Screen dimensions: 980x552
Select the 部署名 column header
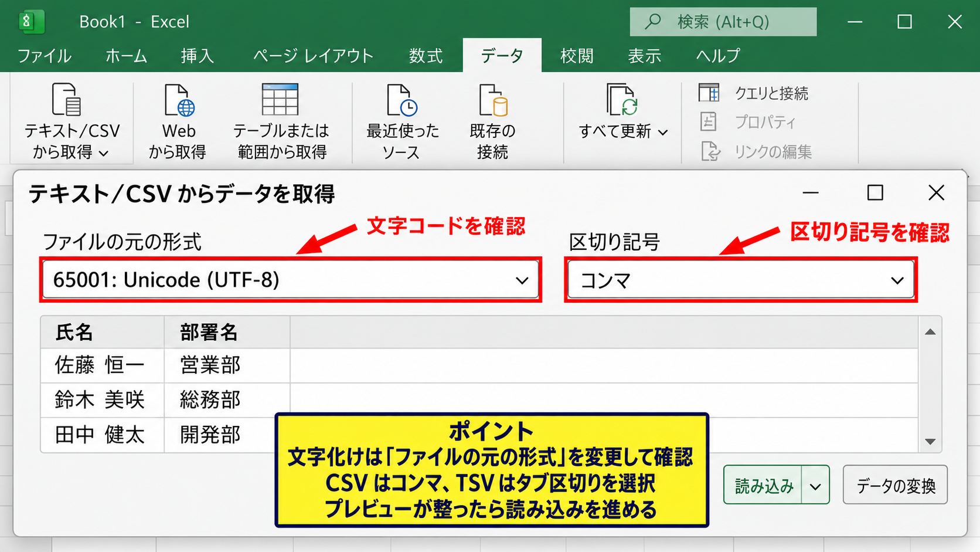tap(227, 333)
